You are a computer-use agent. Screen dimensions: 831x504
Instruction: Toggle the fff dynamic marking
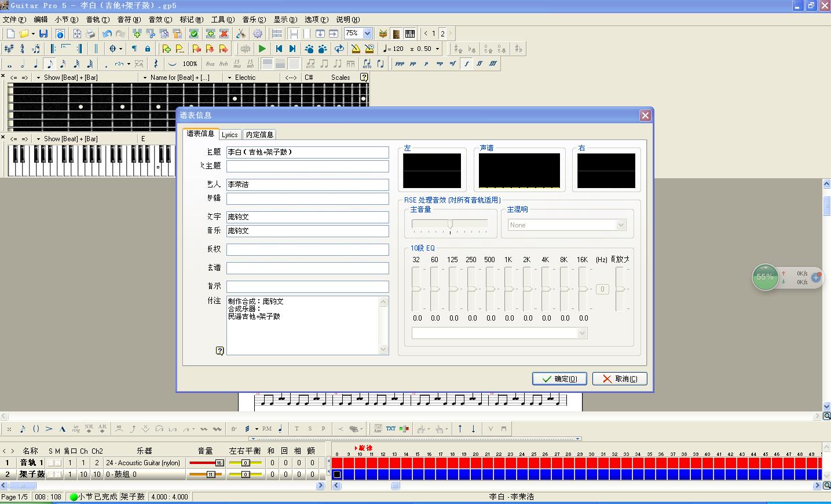pyautogui.click(x=493, y=64)
